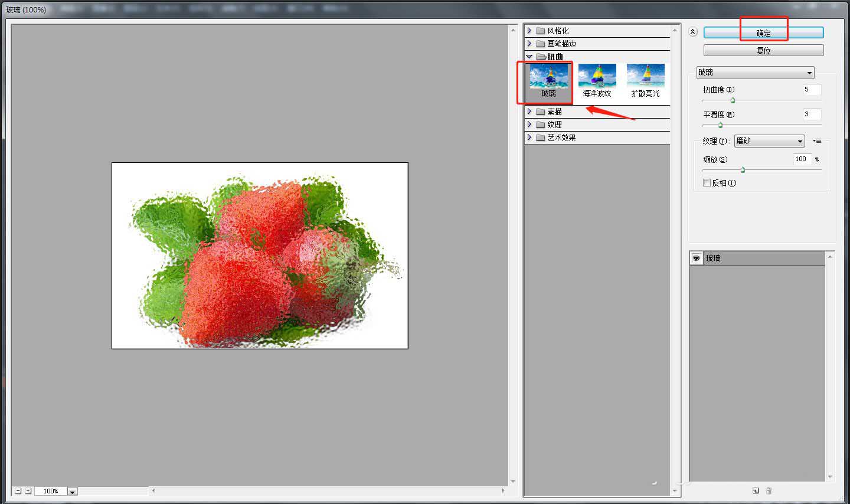Hide the 玻璃 effect layer eye icon
This screenshot has width=850, height=504.
[x=697, y=258]
